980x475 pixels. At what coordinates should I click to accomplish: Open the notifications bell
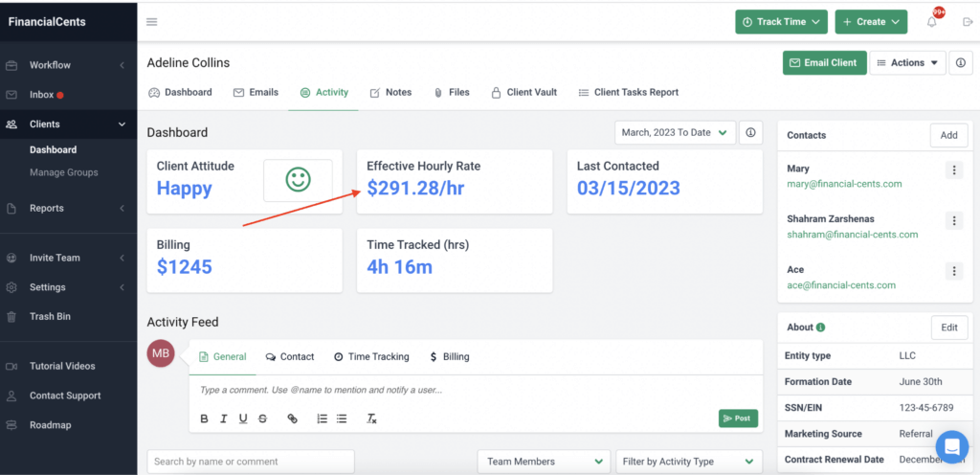(x=931, y=22)
